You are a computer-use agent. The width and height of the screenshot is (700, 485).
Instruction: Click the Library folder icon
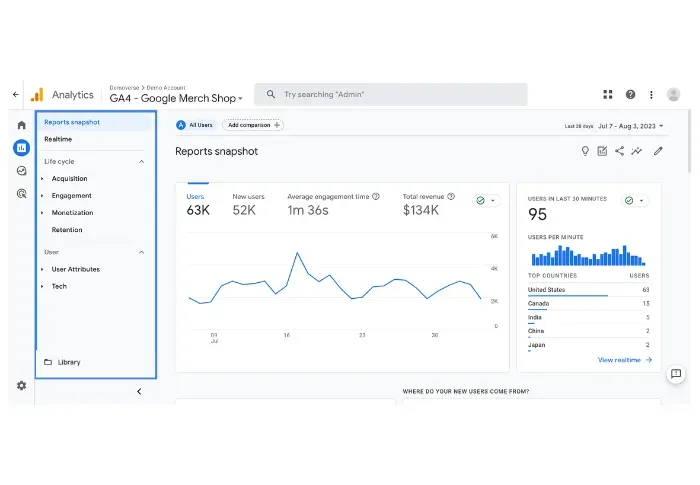[x=48, y=362]
